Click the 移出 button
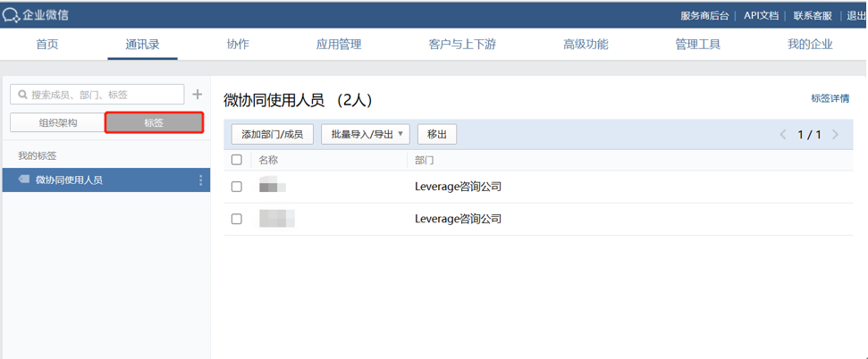 click(x=437, y=135)
